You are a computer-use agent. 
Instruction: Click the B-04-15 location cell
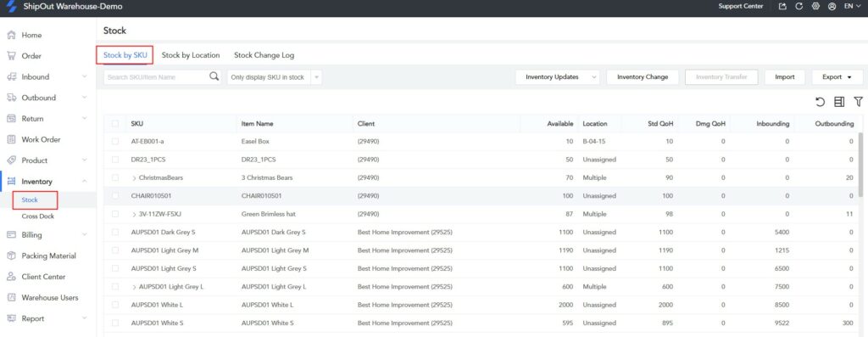click(x=594, y=142)
